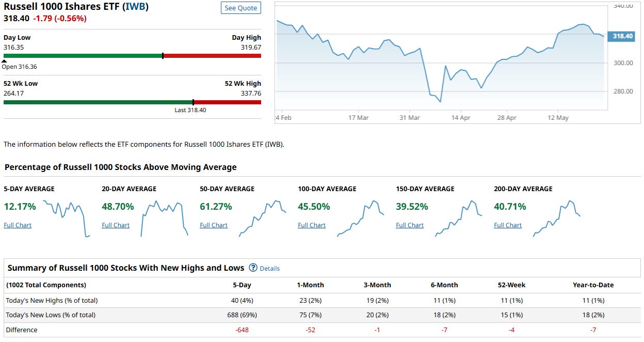Select the 688 (69%) new lows cell
This screenshot has height=342, width=644.
pos(243,315)
